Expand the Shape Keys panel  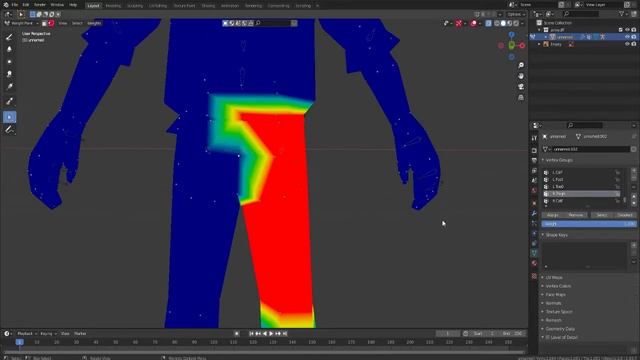tap(556, 235)
